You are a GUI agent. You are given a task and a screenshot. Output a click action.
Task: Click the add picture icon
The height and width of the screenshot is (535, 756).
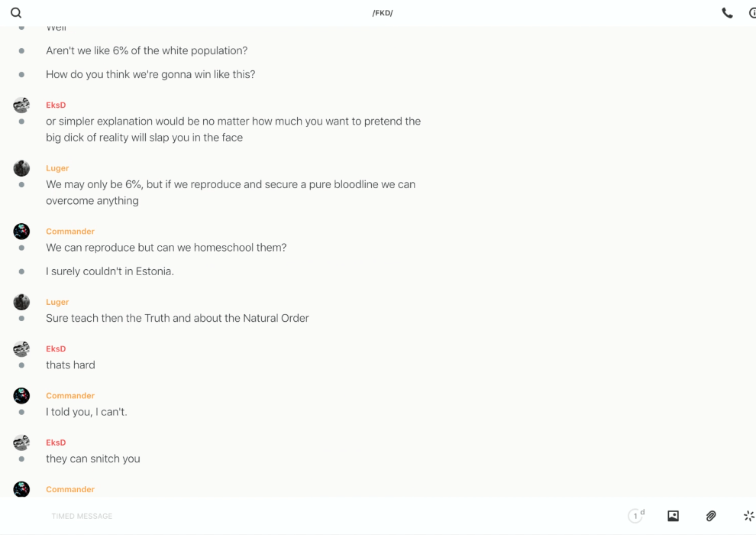pos(673,516)
